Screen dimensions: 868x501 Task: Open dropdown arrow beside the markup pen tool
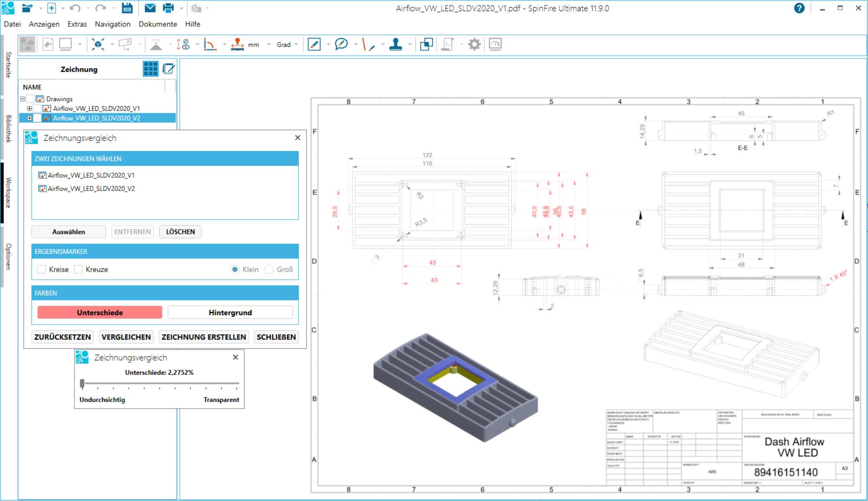coord(328,44)
